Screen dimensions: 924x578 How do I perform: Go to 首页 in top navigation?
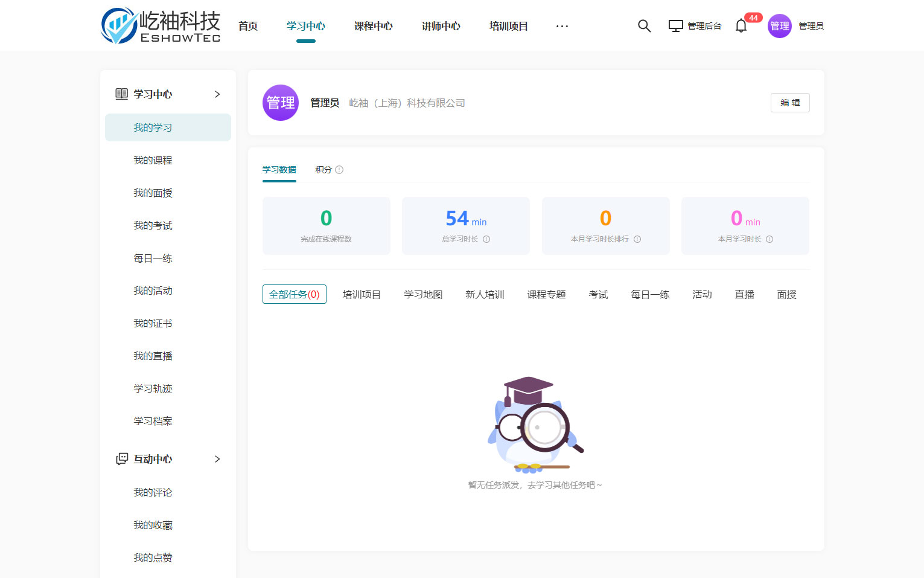click(248, 26)
